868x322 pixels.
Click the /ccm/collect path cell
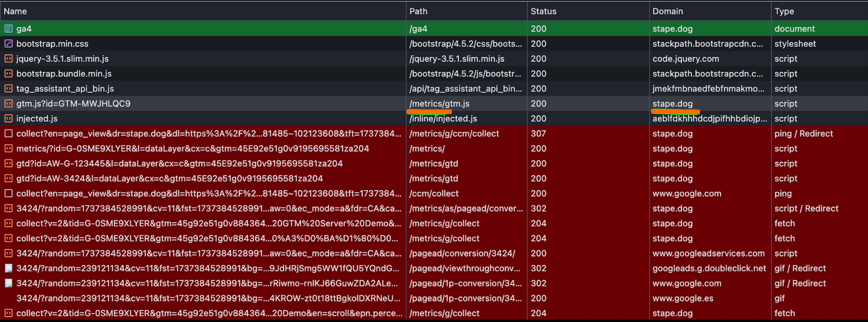coord(434,193)
